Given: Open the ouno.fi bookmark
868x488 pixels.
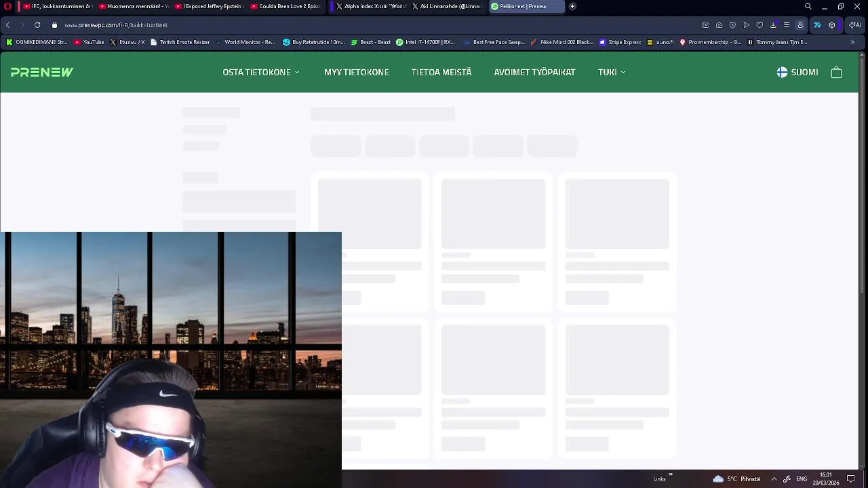Looking at the screenshot, I should point(660,42).
